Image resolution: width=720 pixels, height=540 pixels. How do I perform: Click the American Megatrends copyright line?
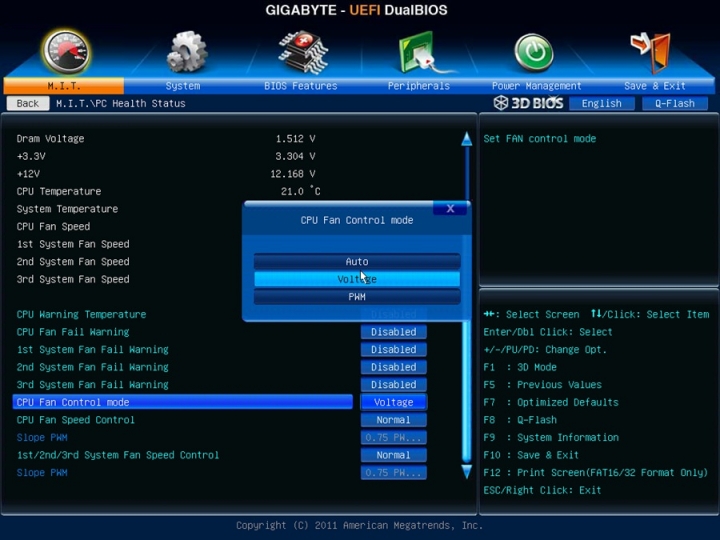point(360,525)
